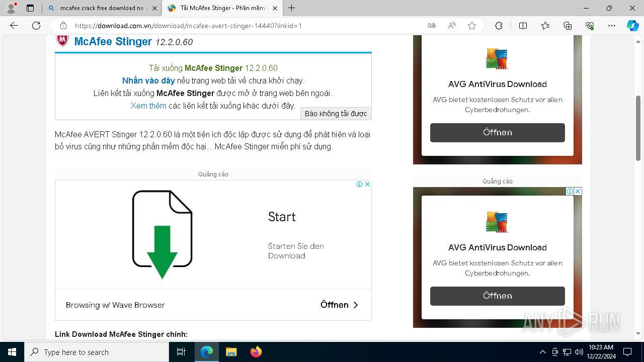
Task: Open a new browser tab
Action: [x=292, y=8]
